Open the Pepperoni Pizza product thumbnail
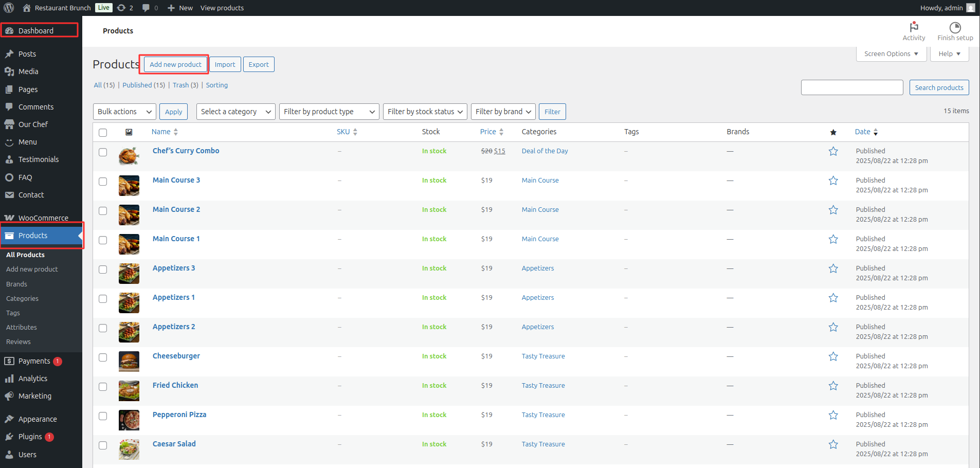Screen dimensions: 980x468 [129, 420]
